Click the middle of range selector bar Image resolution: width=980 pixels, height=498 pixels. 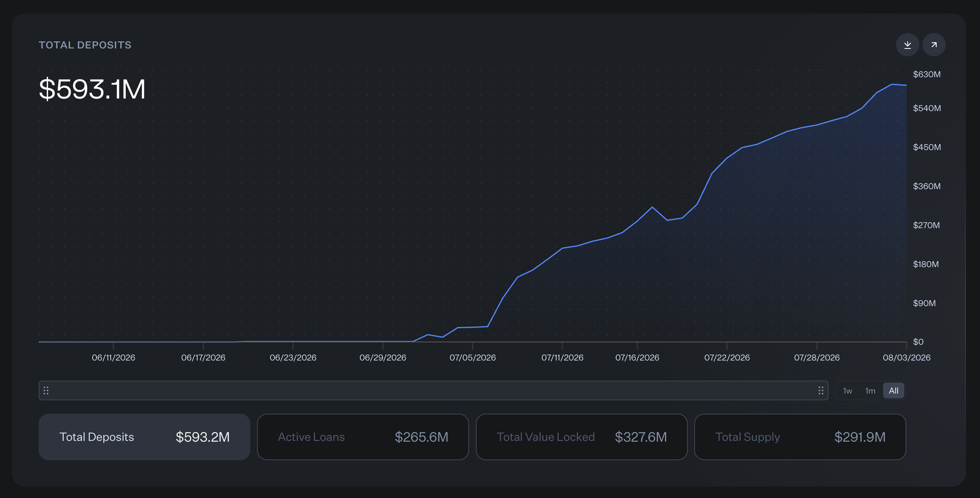(x=434, y=390)
